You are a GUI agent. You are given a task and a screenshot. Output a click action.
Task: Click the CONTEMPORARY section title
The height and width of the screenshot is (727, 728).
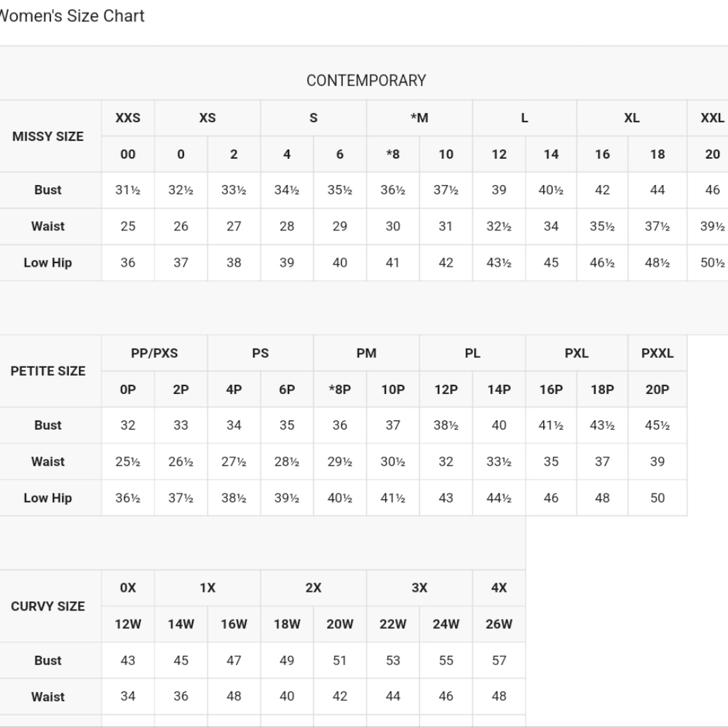[365, 81]
